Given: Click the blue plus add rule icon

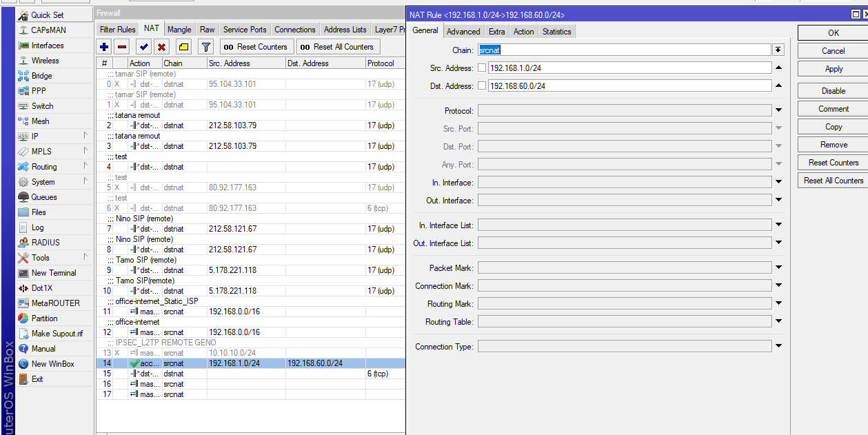Looking at the screenshot, I should pyautogui.click(x=104, y=47).
